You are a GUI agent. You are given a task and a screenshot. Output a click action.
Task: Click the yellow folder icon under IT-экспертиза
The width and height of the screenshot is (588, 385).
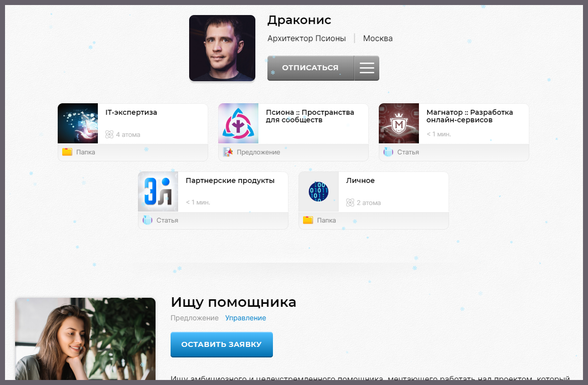point(67,152)
